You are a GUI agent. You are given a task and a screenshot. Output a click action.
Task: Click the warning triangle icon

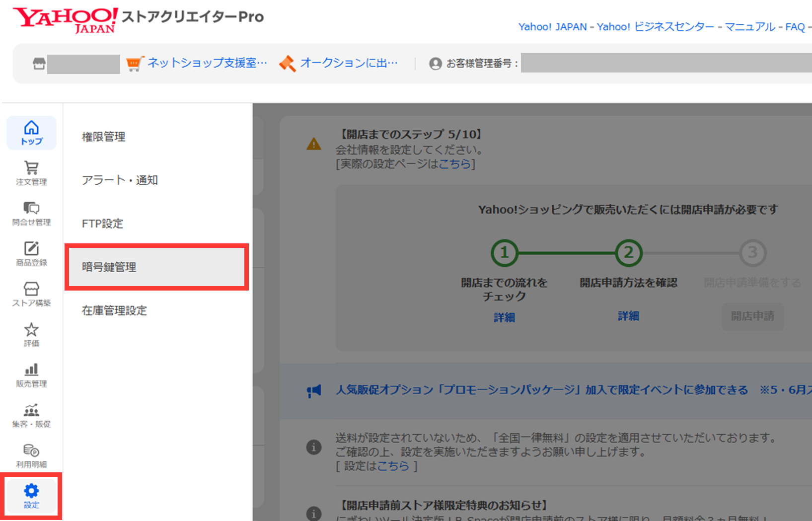(314, 144)
